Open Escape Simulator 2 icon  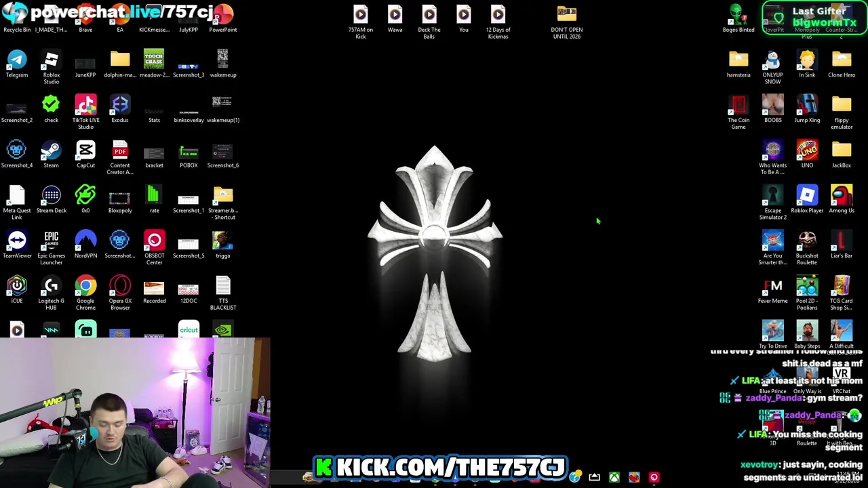point(772,203)
